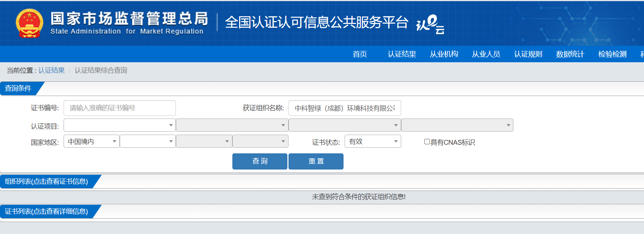The height and width of the screenshot is (234, 644).
Task: Expand the third 认证项目 dropdown
Action: [345, 125]
